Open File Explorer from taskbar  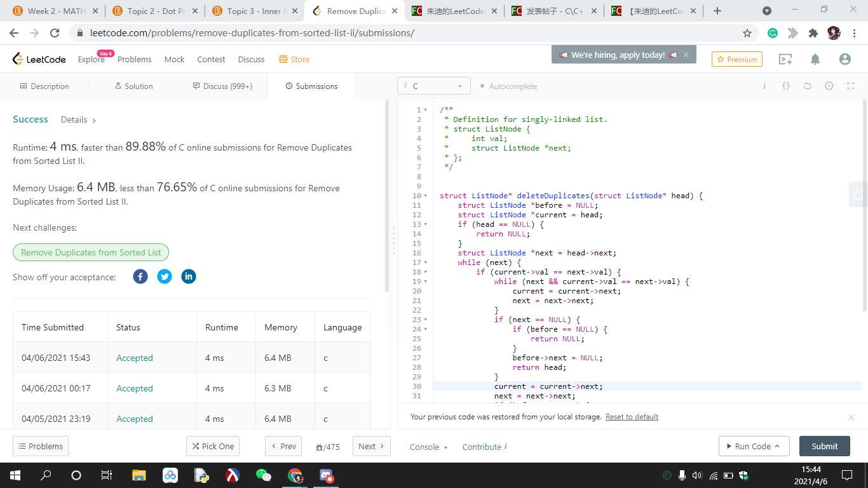tap(139, 475)
